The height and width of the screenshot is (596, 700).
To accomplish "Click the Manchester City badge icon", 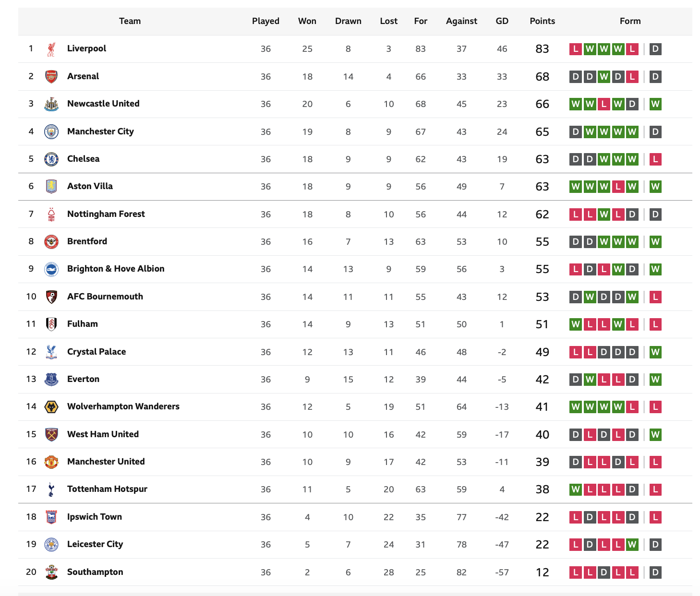I will click(51, 131).
